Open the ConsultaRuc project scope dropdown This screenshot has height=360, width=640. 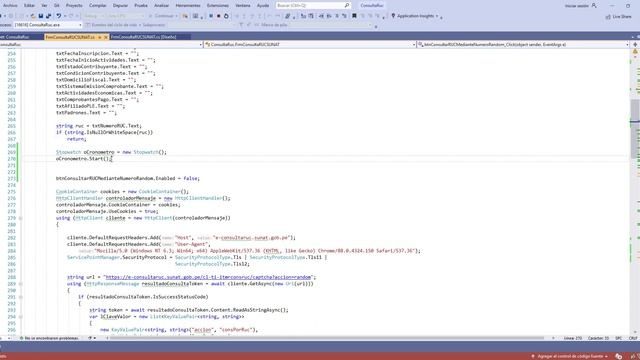[x=101, y=44]
